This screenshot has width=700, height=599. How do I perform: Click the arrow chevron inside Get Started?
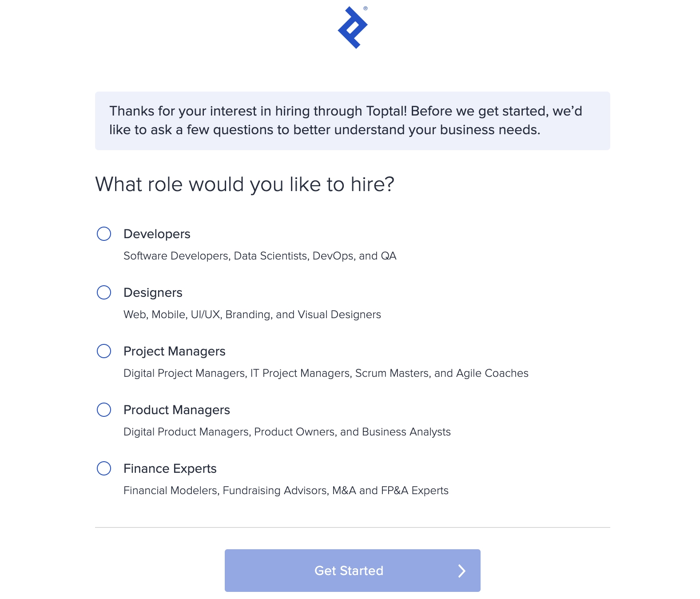pyautogui.click(x=461, y=571)
